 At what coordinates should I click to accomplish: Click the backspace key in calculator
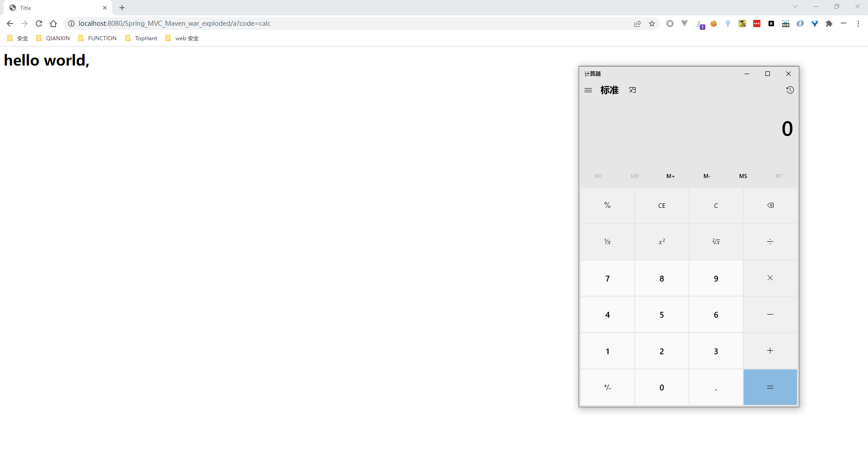(x=770, y=205)
